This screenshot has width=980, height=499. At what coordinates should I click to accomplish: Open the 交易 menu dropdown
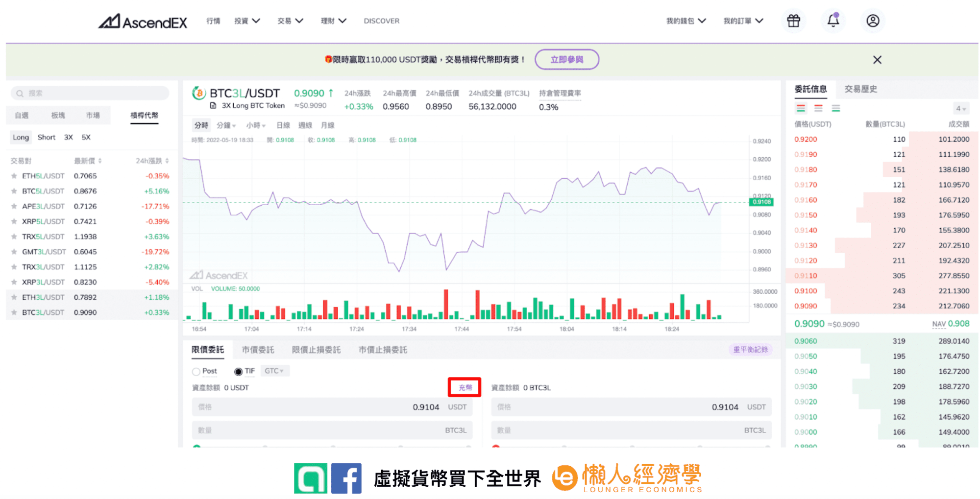290,21
